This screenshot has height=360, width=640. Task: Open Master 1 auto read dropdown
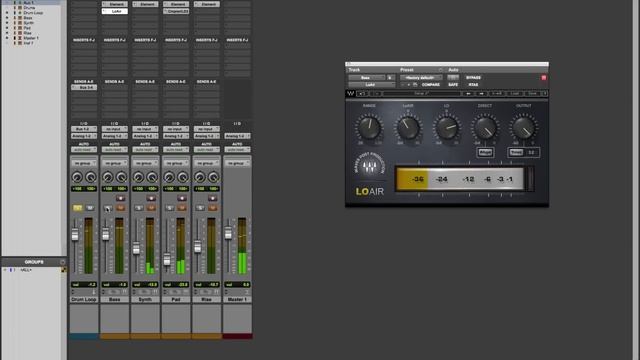[237, 150]
